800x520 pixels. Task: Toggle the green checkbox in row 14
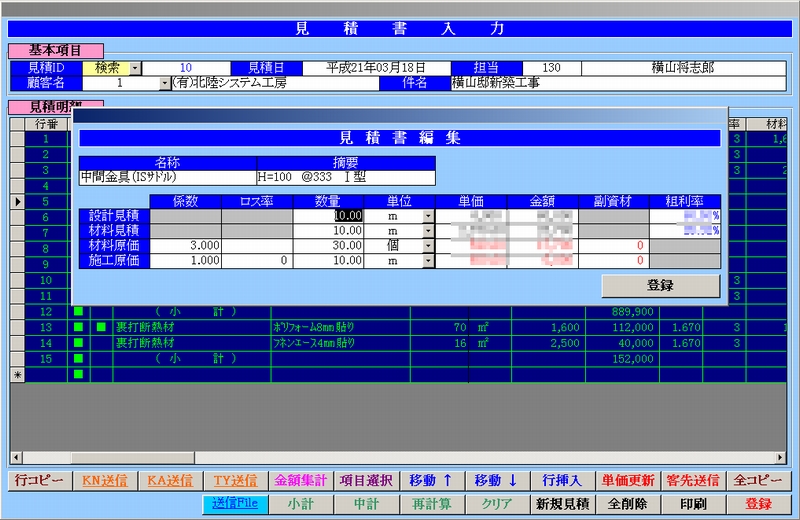tap(78, 343)
